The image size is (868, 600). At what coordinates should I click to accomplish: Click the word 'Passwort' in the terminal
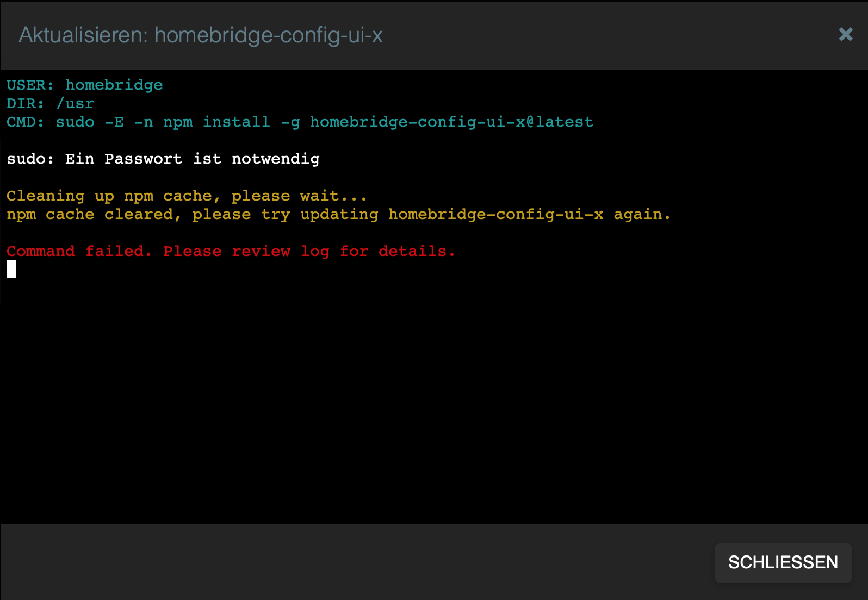coord(143,159)
